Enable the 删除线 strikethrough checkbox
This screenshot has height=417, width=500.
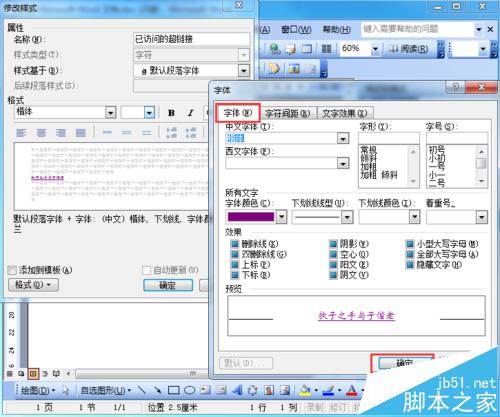[235, 244]
